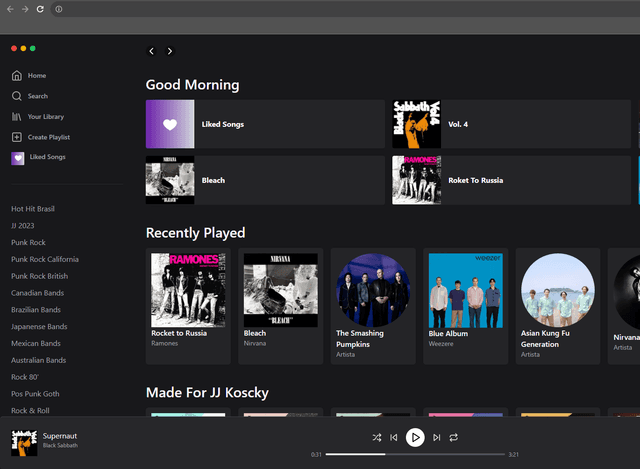
Task: Skip to previous track
Action: 394,438
